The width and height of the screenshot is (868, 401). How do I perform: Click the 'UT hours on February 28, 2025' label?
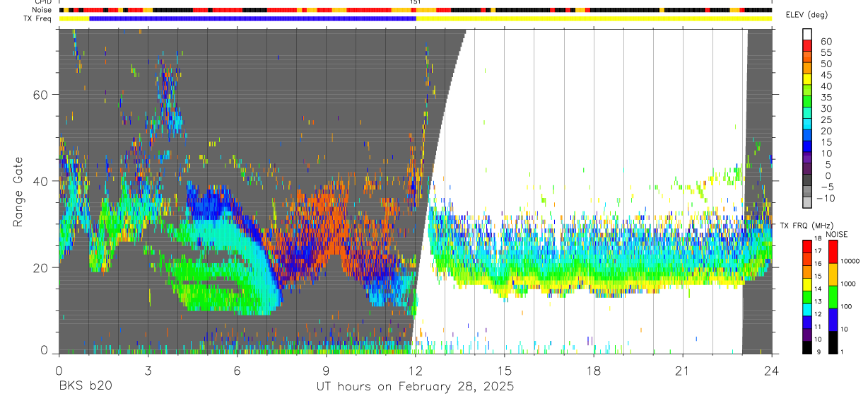[415, 387]
